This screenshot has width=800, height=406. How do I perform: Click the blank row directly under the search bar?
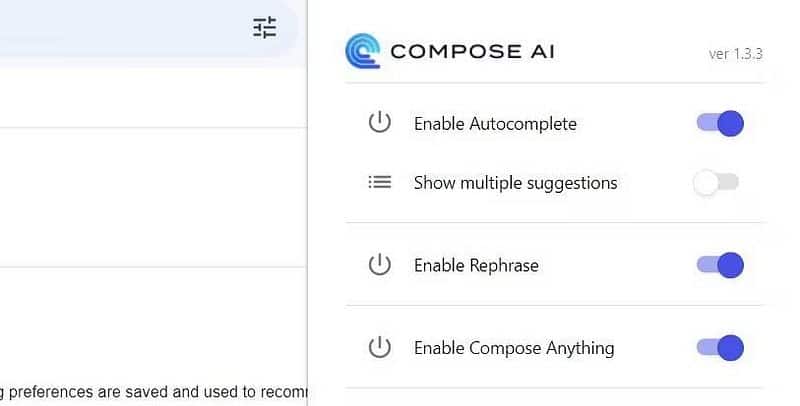coord(150,98)
